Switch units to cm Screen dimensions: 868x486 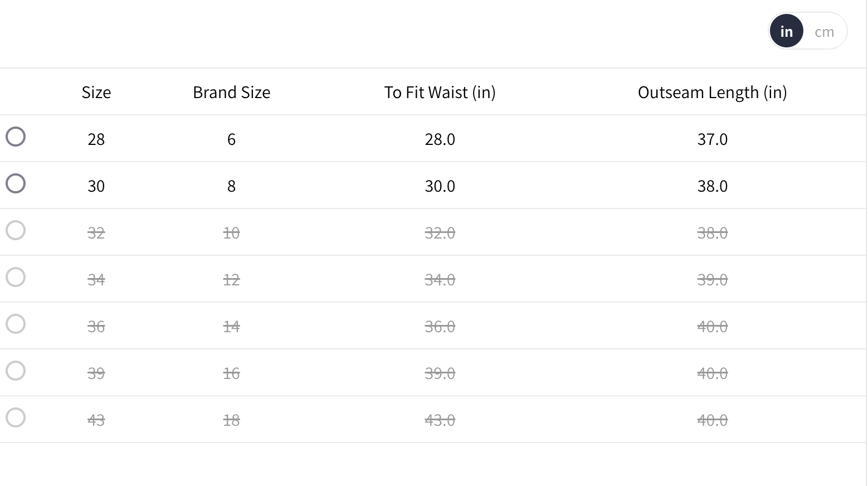(824, 32)
